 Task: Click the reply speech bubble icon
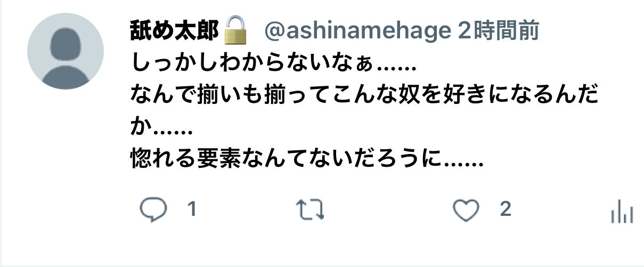click(x=153, y=210)
